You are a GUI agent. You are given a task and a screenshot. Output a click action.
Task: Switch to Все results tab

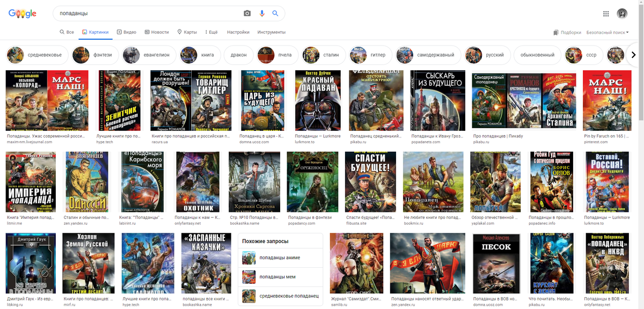point(67,32)
